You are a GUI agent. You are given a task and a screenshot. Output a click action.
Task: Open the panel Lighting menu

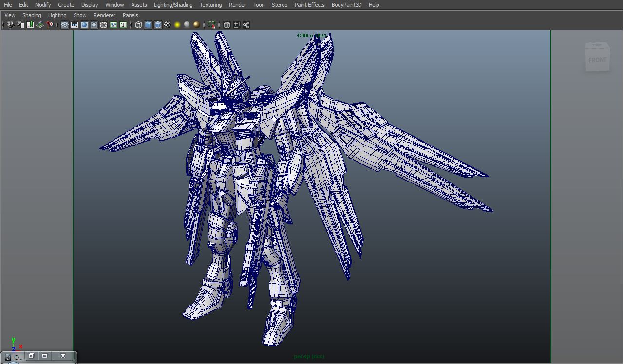57,15
